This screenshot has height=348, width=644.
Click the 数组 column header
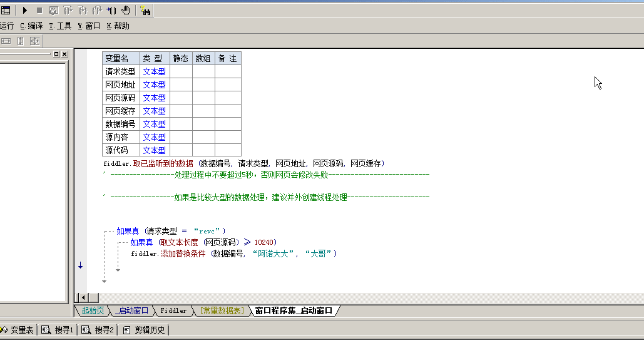pyautogui.click(x=203, y=58)
